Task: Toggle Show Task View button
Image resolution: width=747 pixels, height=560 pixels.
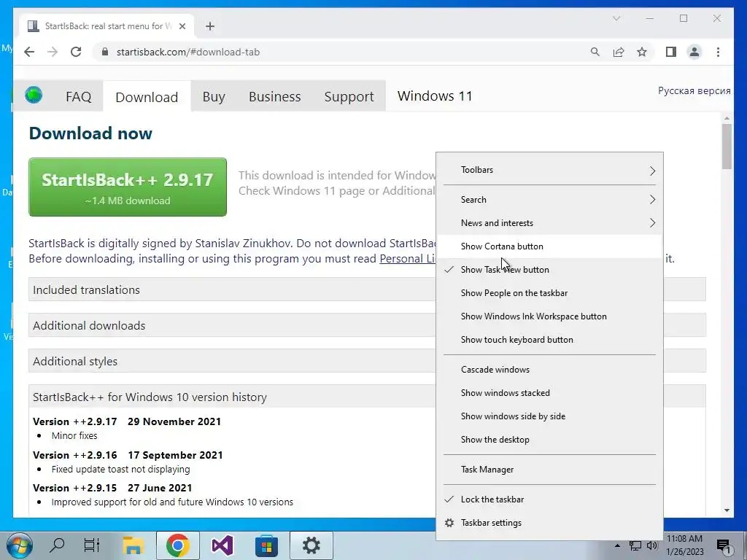Action: 549,270
